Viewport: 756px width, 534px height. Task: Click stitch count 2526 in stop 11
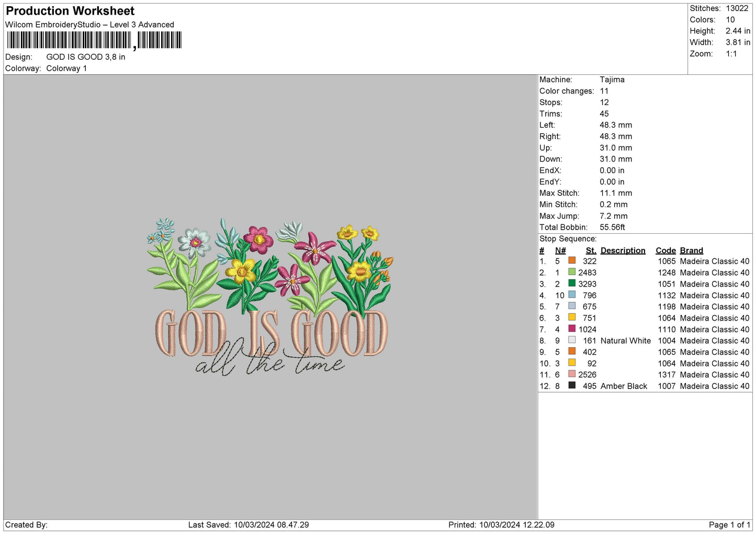click(588, 374)
